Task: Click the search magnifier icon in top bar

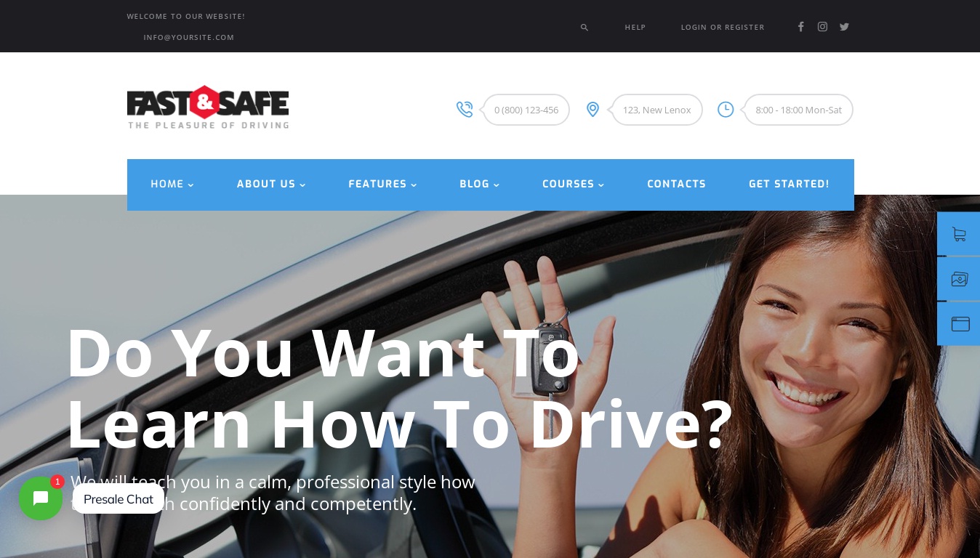Action: click(584, 28)
